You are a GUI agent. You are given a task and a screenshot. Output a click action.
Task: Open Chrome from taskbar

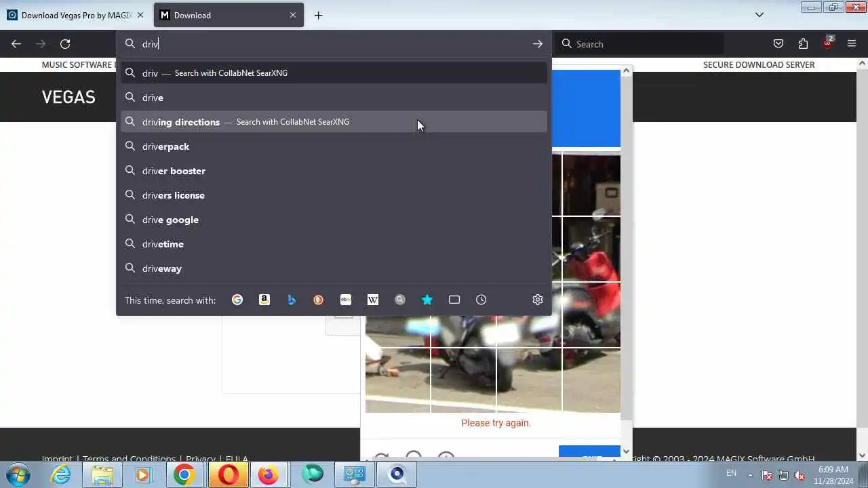(184, 474)
